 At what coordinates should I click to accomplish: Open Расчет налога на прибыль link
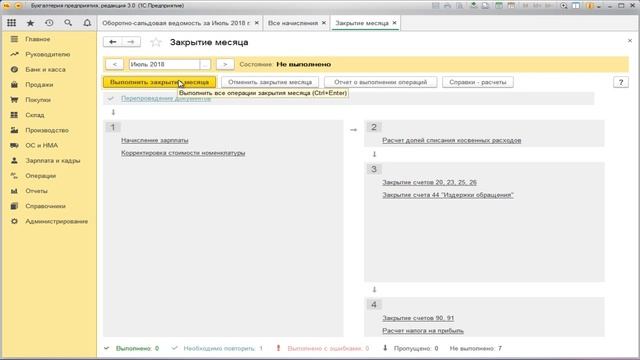click(x=423, y=330)
